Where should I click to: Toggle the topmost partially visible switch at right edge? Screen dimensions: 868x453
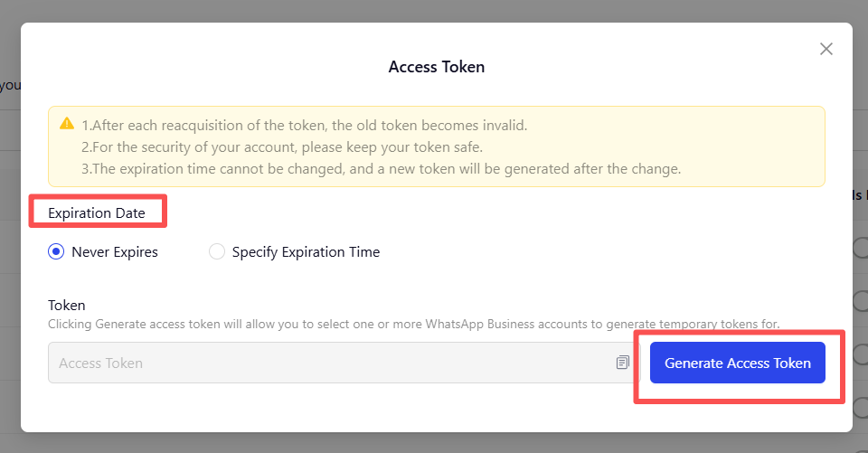coord(860,248)
